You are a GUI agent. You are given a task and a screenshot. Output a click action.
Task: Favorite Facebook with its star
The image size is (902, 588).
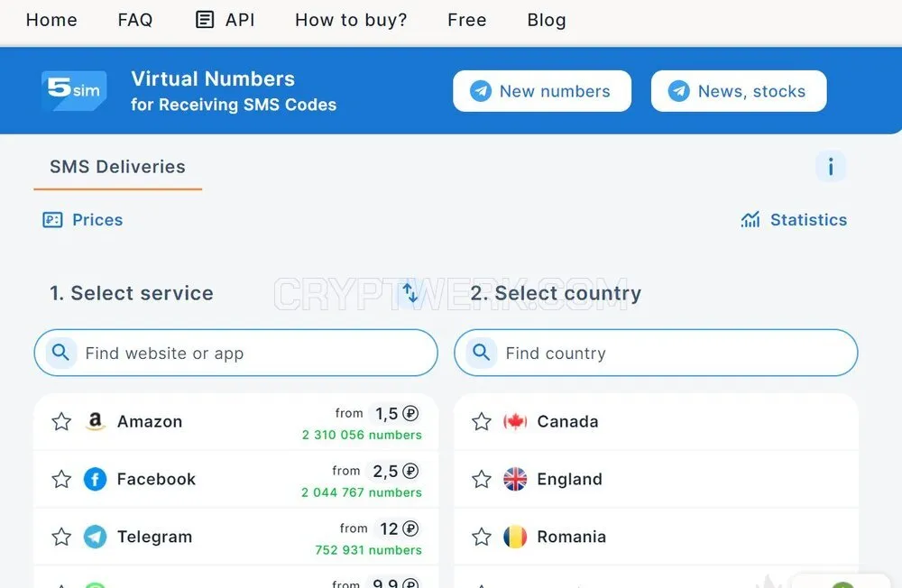pyautogui.click(x=61, y=479)
